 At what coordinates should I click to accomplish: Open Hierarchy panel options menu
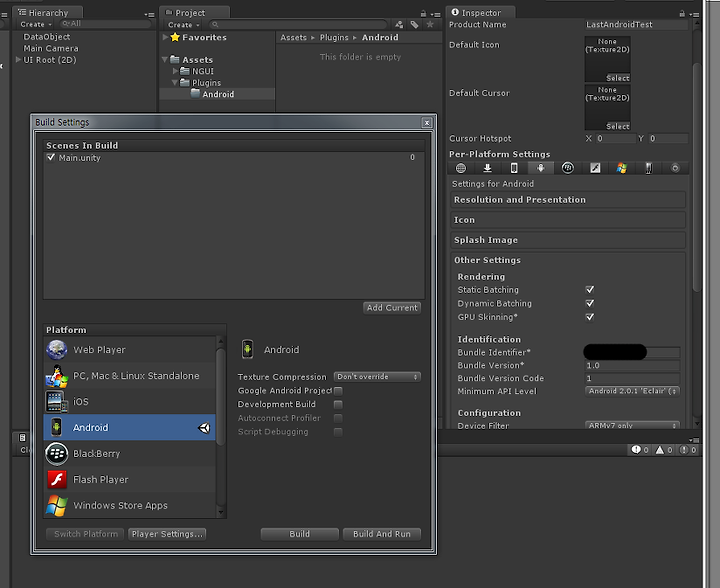pos(149,14)
